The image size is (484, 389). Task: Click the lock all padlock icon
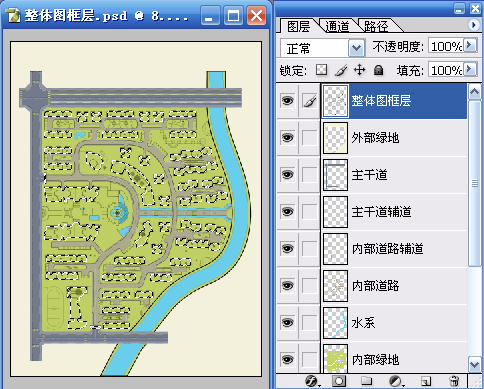coord(378,70)
